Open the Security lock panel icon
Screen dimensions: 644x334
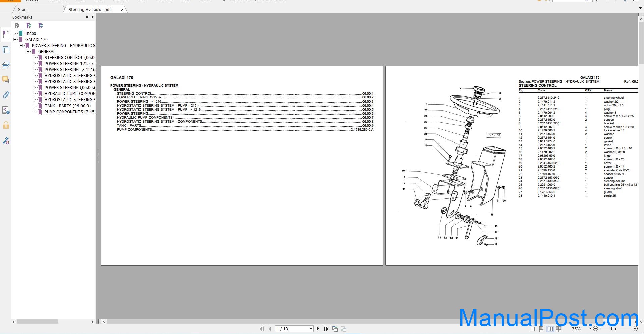pos(6,125)
